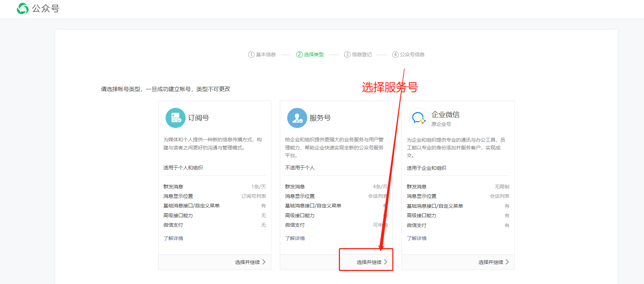
Task: Click 群发消息 row in 订阅号 card
Action: tap(215, 187)
